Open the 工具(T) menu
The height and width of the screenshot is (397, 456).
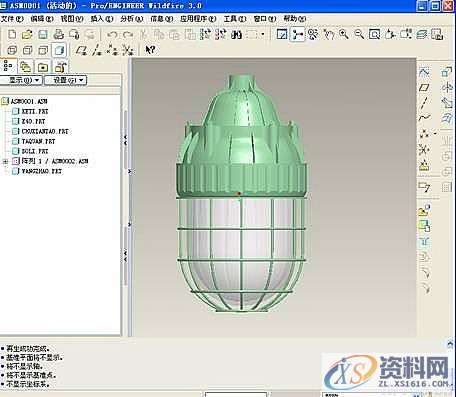(x=235, y=19)
